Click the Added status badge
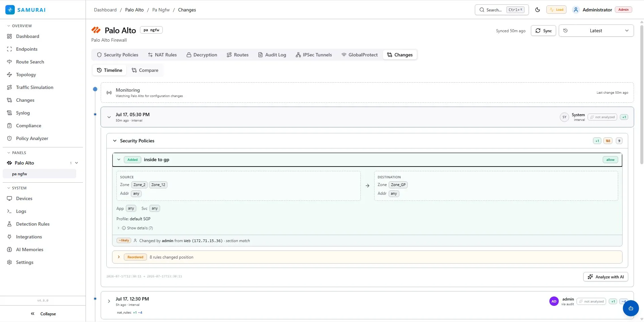The height and width of the screenshot is (322, 644). point(133,160)
